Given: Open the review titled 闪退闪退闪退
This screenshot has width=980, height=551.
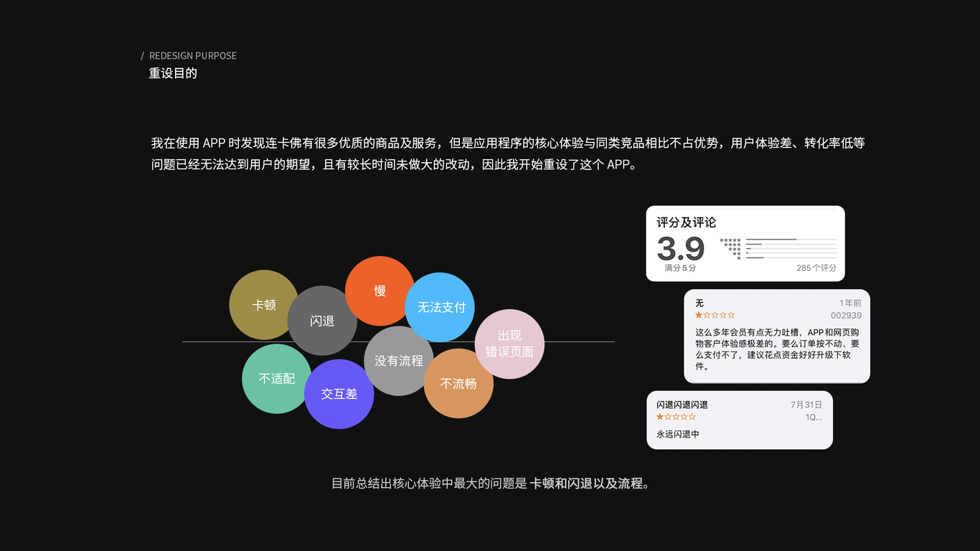Looking at the screenshot, I should click(740, 420).
